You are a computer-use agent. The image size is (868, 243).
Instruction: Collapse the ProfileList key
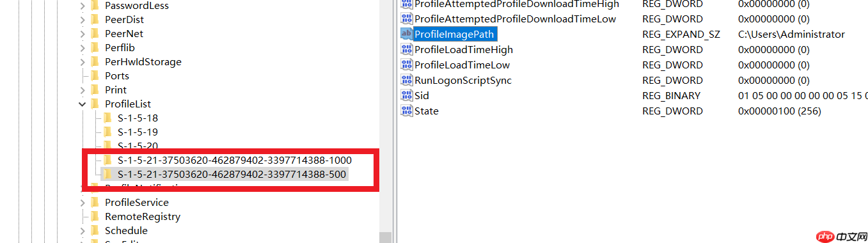click(x=83, y=104)
